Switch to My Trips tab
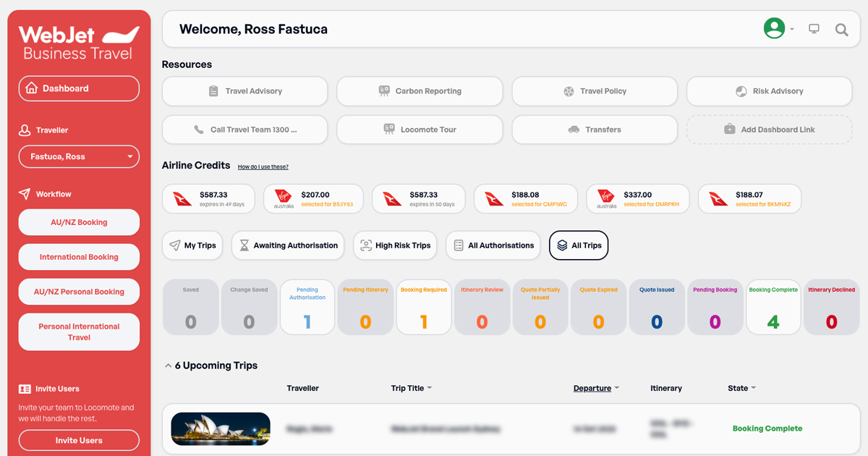The height and width of the screenshot is (456, 868). tap(192, 245)
